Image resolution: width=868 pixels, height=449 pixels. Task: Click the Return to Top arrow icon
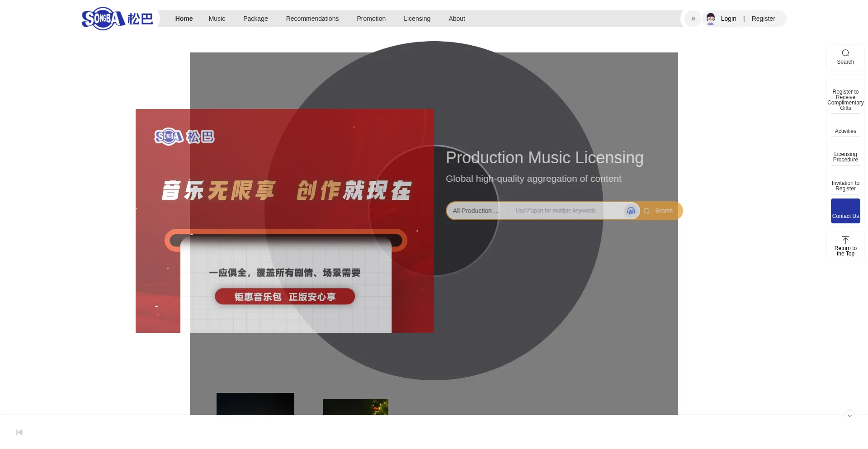coord(845,240)
